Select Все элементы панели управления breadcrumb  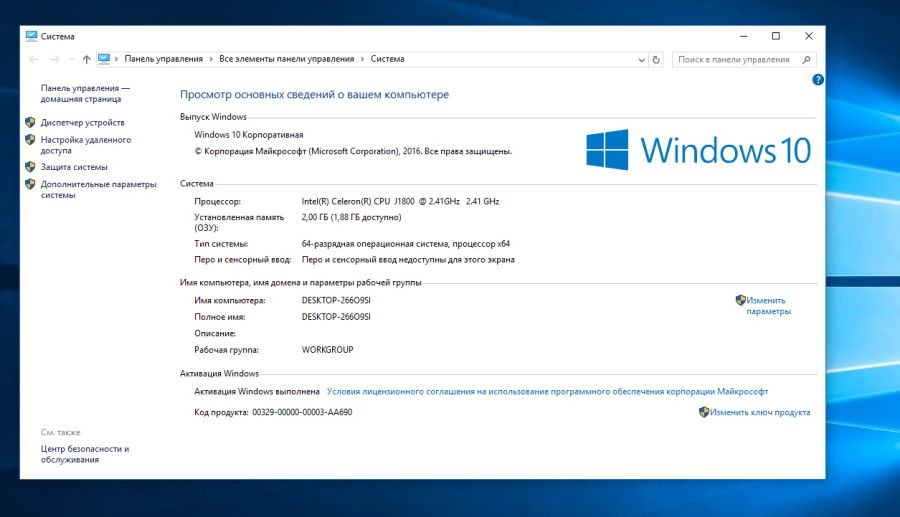click(x=286, y=59)
